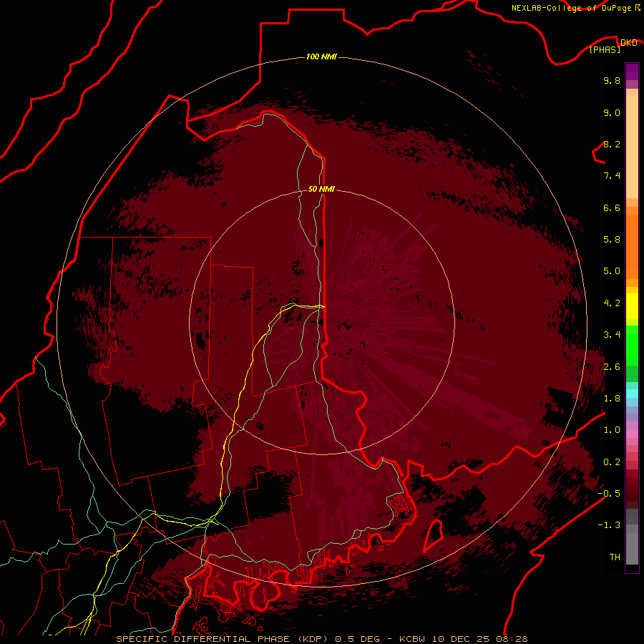Click the 5.0 value on the color scale
This screenshot has height=644, width=644.
click(612, 271)
